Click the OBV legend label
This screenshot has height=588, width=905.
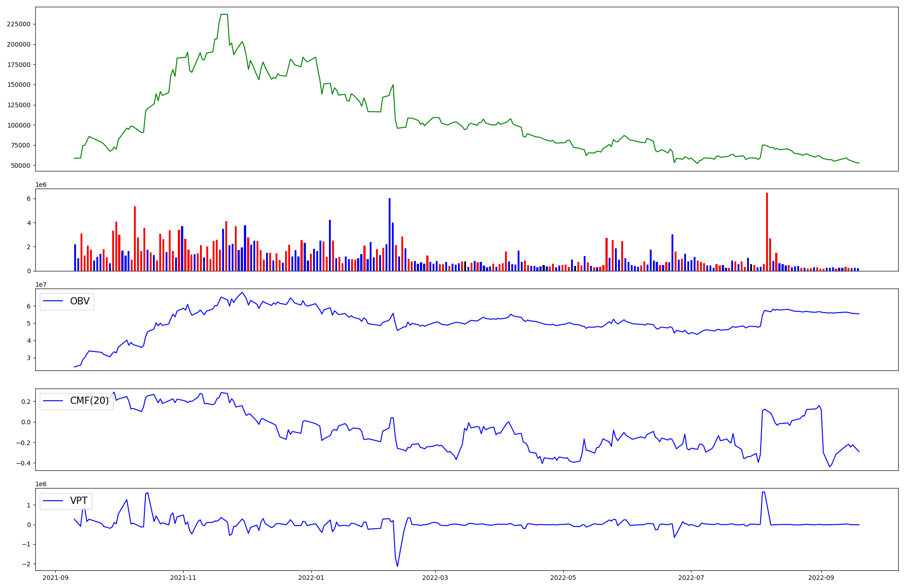[80, 301]
